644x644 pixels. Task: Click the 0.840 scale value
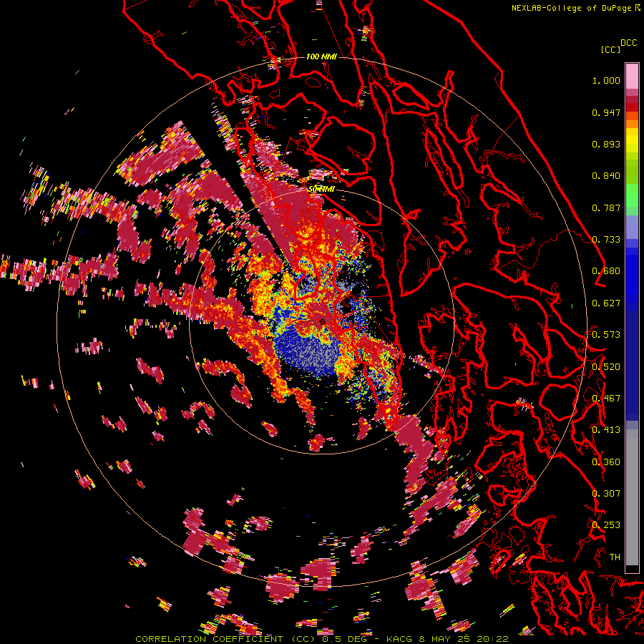point(606,176)
